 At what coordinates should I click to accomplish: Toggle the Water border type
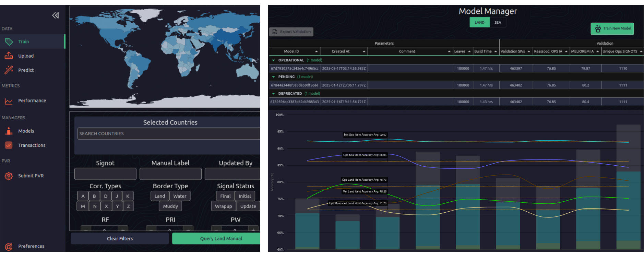[x=180, y=196]
